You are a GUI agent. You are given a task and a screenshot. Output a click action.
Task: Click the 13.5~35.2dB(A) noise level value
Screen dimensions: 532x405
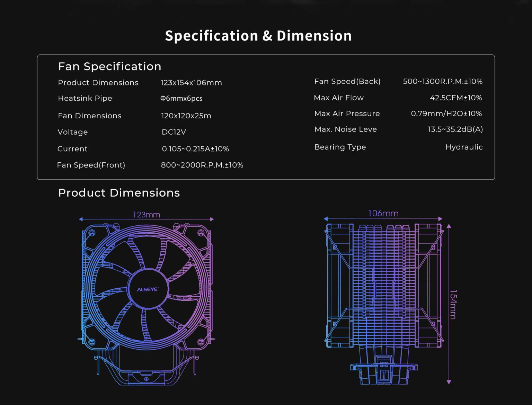pos(455,129)
